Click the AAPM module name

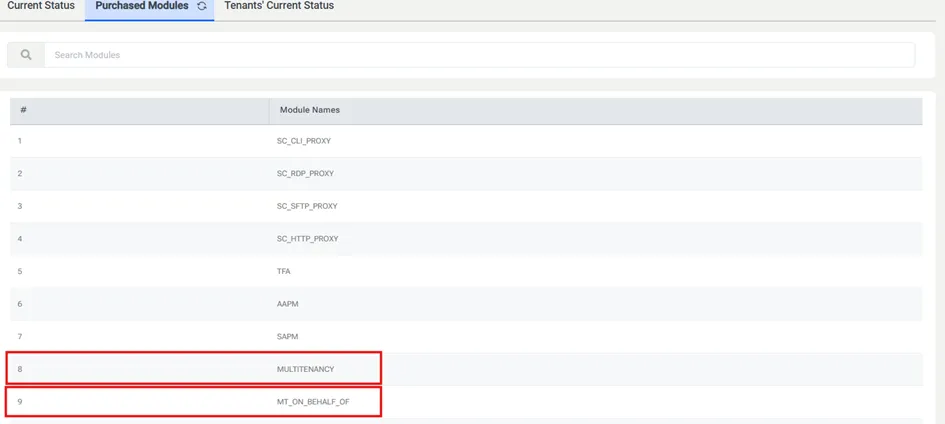click(x=287, y=304)
